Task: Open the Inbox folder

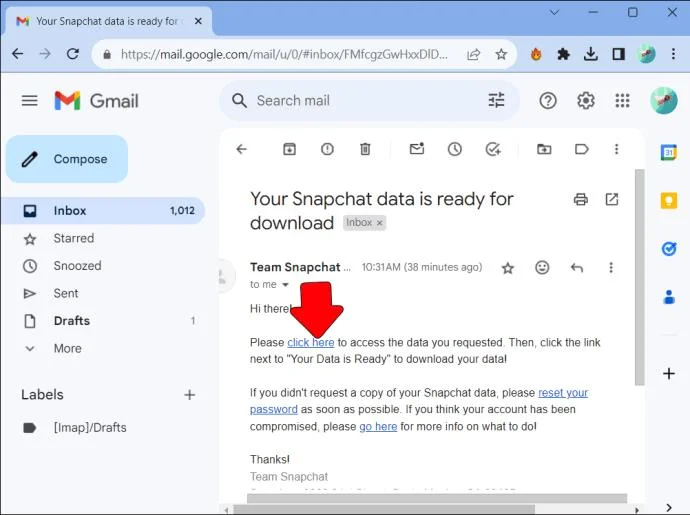Action: 103,210
